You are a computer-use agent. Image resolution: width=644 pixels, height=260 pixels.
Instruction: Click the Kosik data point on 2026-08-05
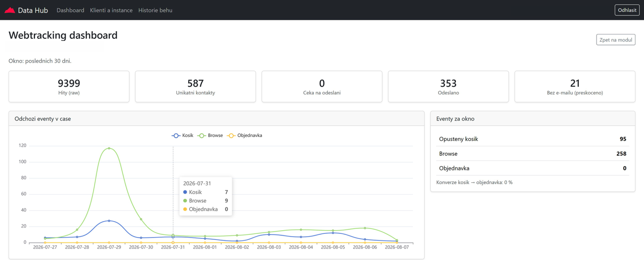click(333, 233)
